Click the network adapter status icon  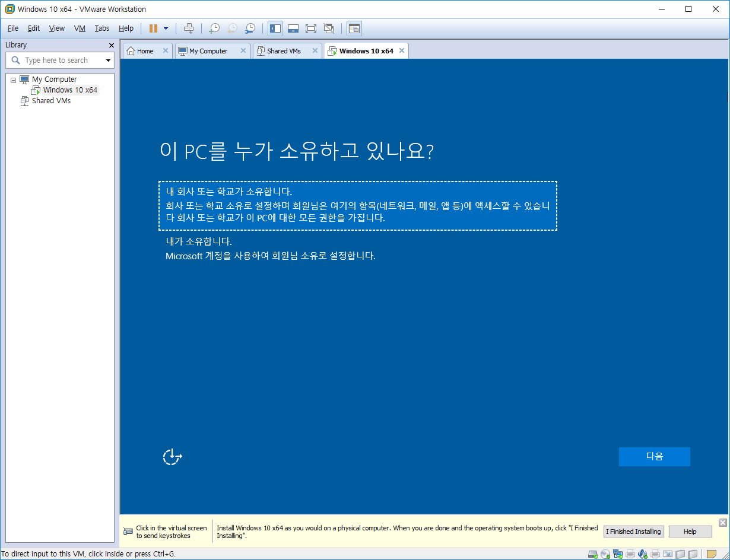pyautogui.click(x=618, y=554)
